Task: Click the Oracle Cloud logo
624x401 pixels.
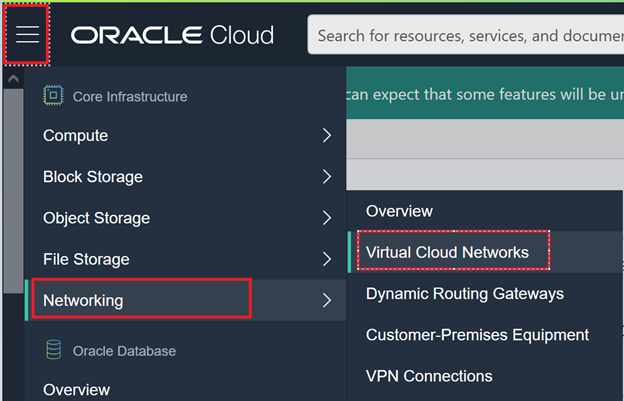Action: click(x=172, y=36)
